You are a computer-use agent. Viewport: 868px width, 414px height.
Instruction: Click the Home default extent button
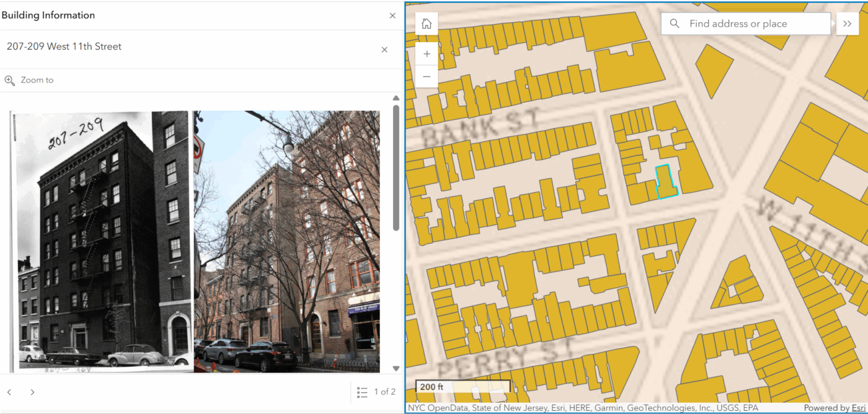point(427,24)
